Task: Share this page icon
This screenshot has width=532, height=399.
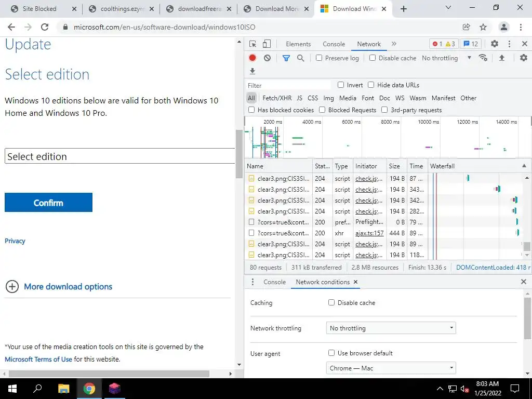Action: (466, 27)
